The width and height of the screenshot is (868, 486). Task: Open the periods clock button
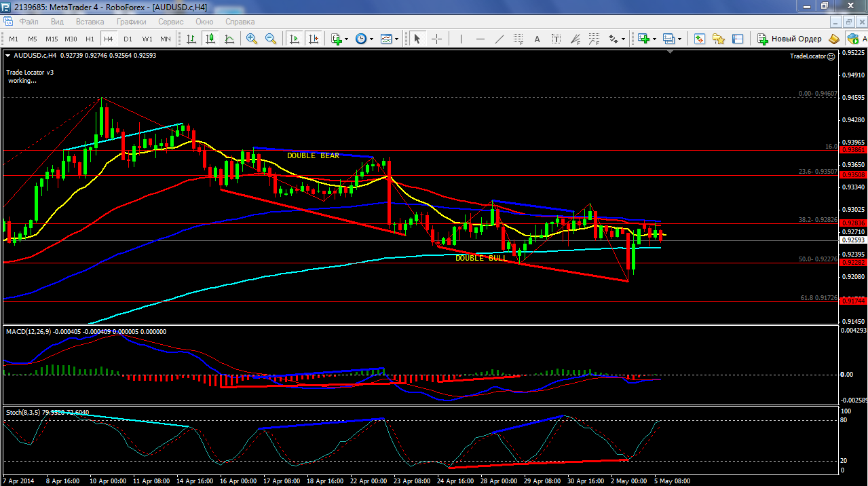pos(360,39)
